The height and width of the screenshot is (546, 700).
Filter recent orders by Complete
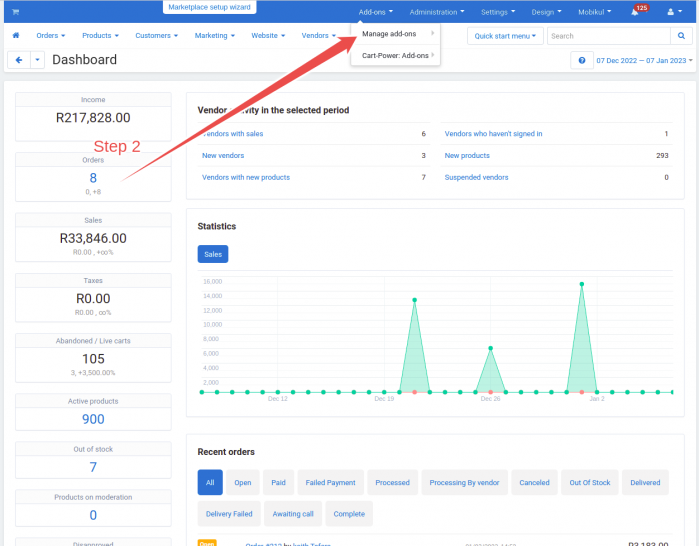coord(349,514)
